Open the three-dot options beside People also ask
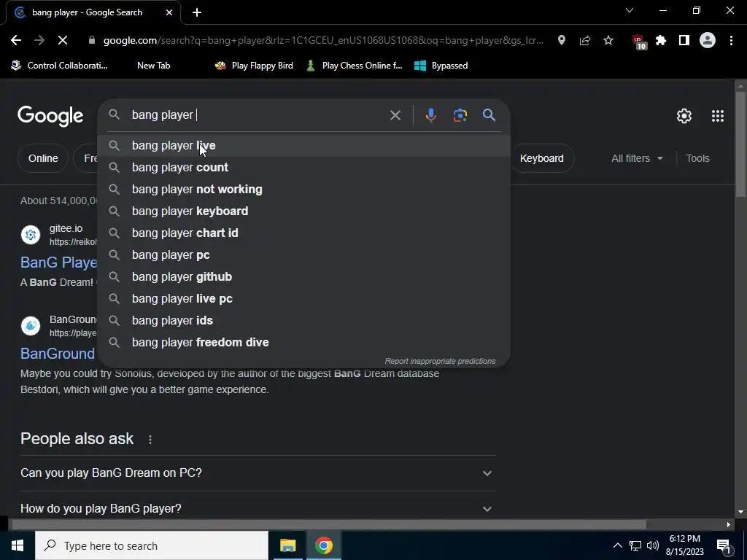 [150, 440]
